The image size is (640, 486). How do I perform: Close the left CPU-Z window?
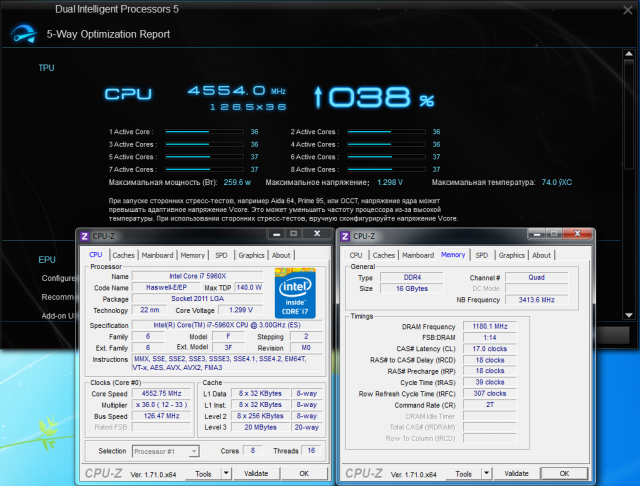[x=317, y=234]
